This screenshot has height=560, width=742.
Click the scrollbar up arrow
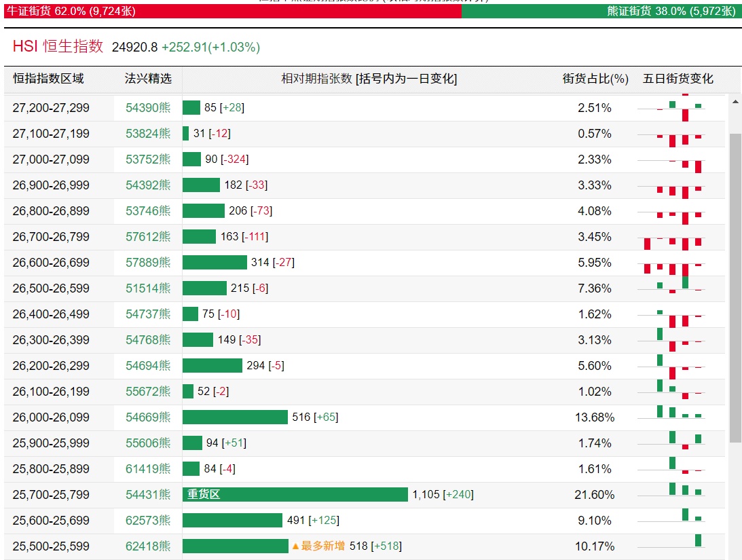[735, 102]
